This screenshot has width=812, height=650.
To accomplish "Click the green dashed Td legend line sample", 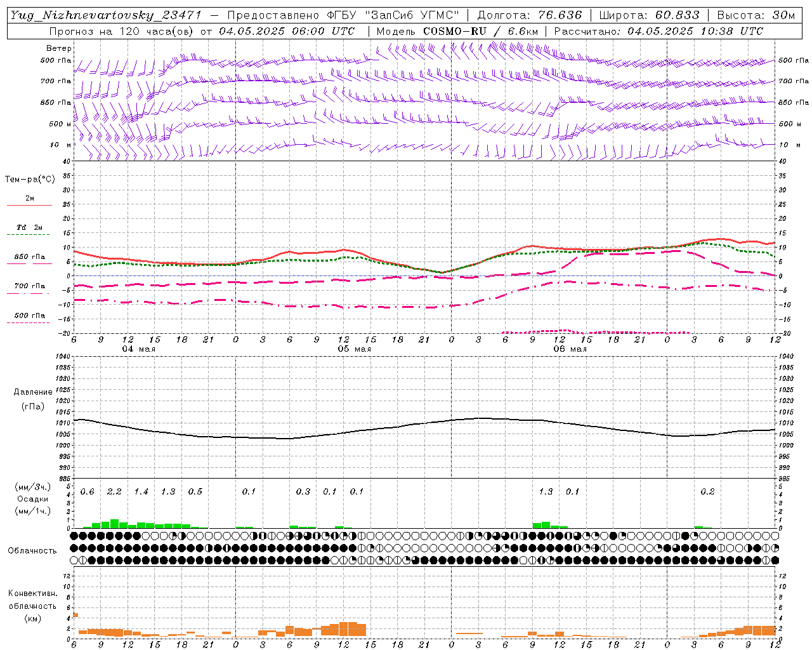I will pyautogui.click(x=29, y=235).
